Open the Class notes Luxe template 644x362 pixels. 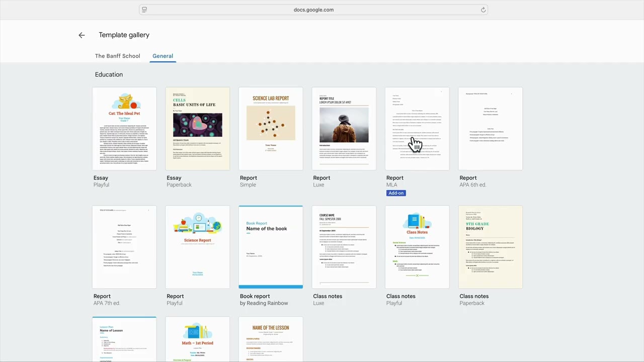click(344, 247)
